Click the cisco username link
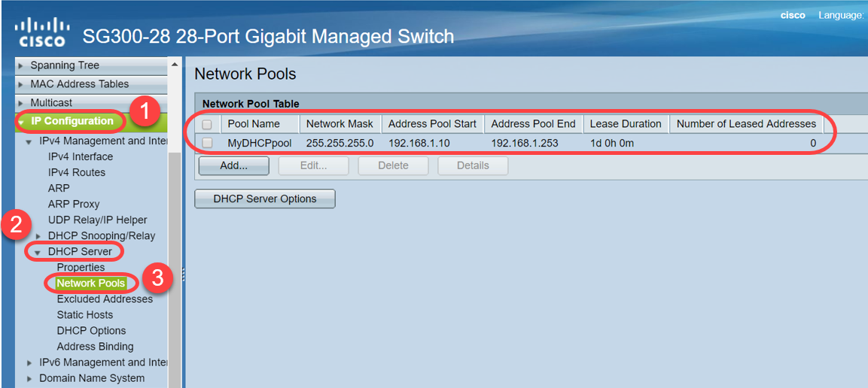This screenshot has height=388, width=868. [793, 16]
